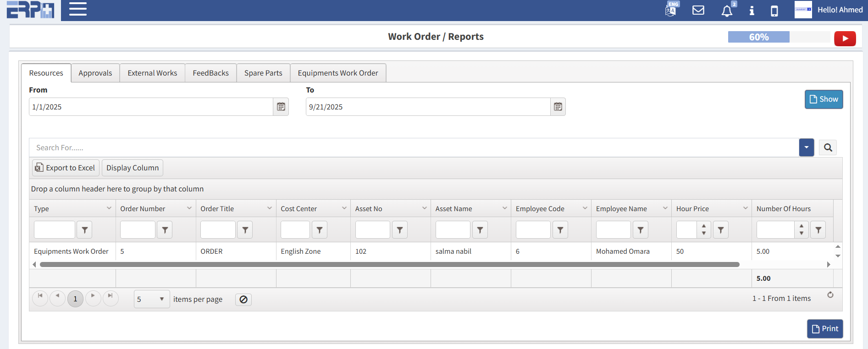Open filter for Order Number column
Image resolution: width=868 pixels, height=349 pixels.
[x=165, y=230]
